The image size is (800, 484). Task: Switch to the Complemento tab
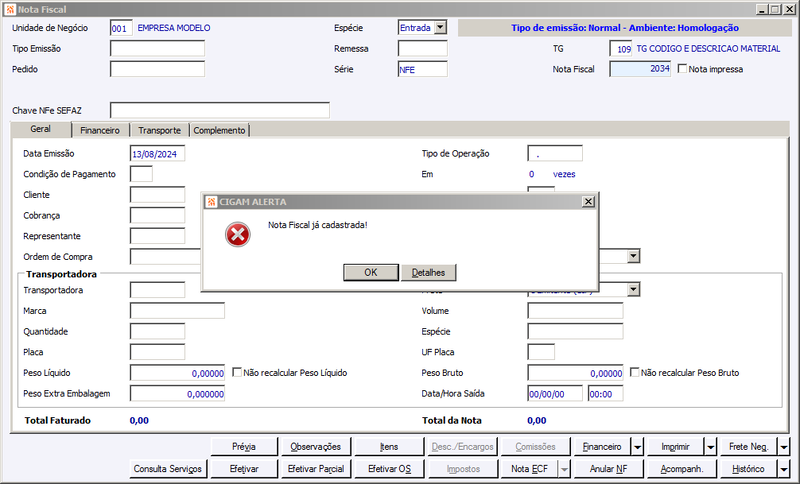(x=219, y=131)
